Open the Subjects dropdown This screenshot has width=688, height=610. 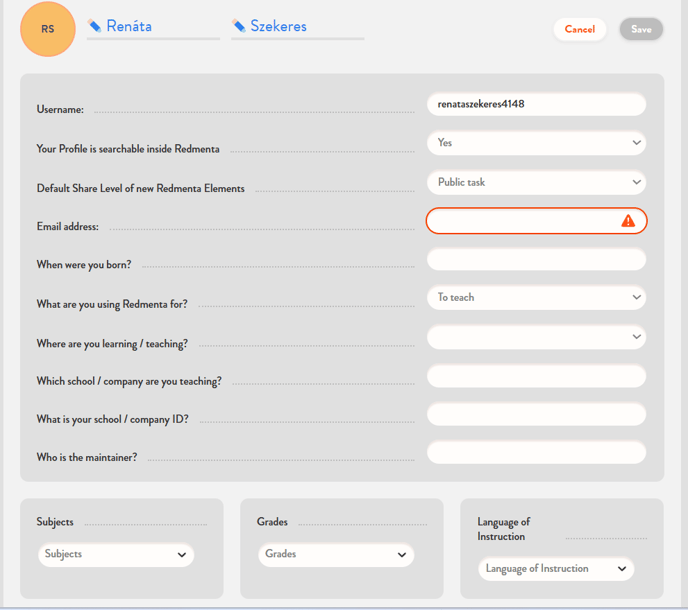pos(116,554)
